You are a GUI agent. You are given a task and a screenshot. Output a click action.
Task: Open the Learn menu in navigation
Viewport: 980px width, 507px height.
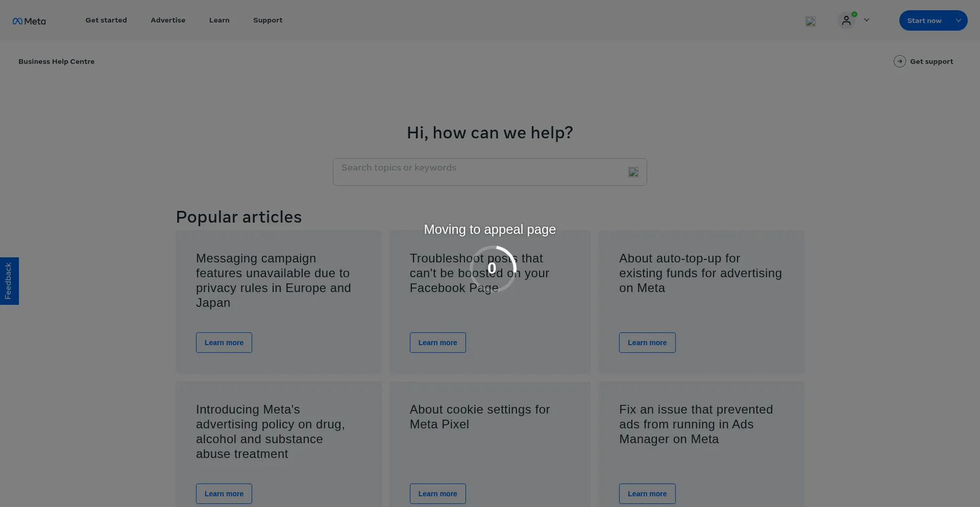click(219, 20)
